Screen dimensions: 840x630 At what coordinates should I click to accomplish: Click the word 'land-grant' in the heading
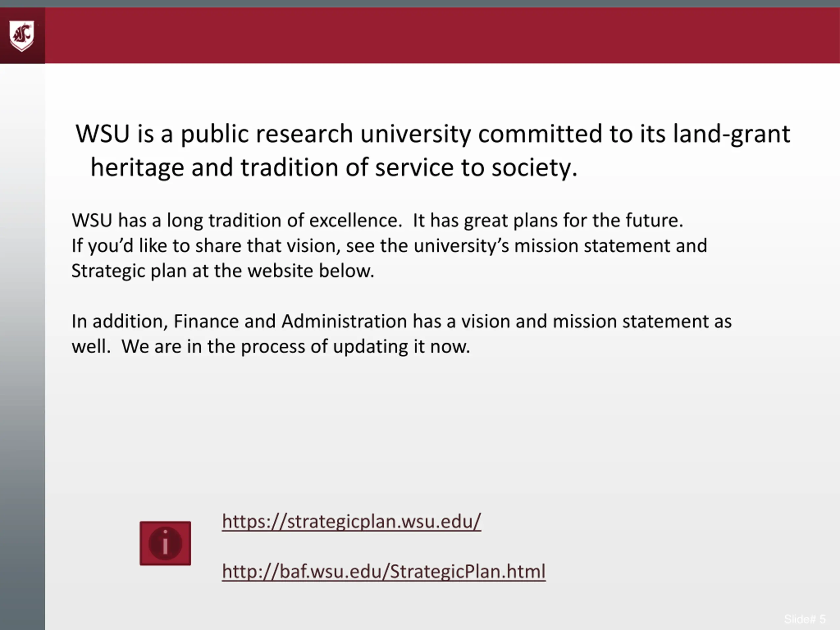pos(732,134)
